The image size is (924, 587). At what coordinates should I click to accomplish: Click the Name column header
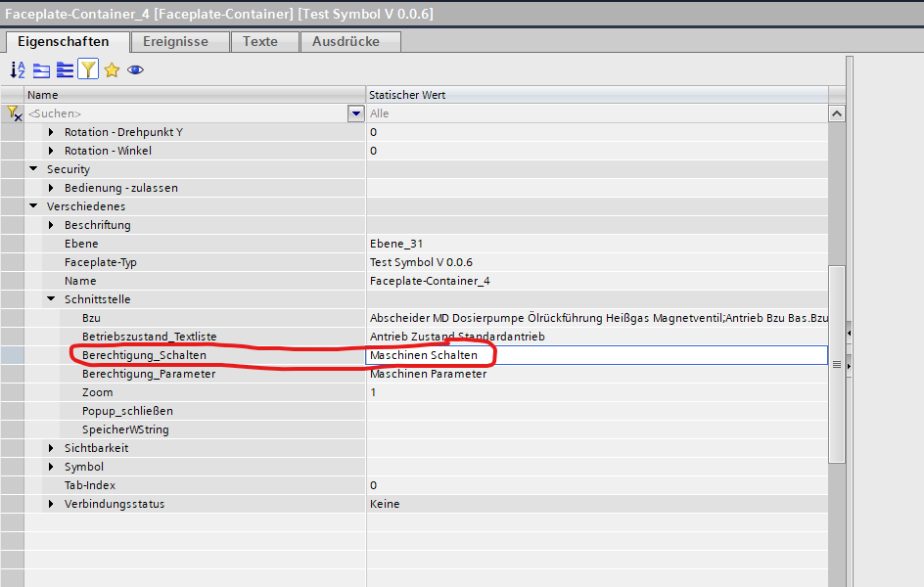(x=195, y=95)
